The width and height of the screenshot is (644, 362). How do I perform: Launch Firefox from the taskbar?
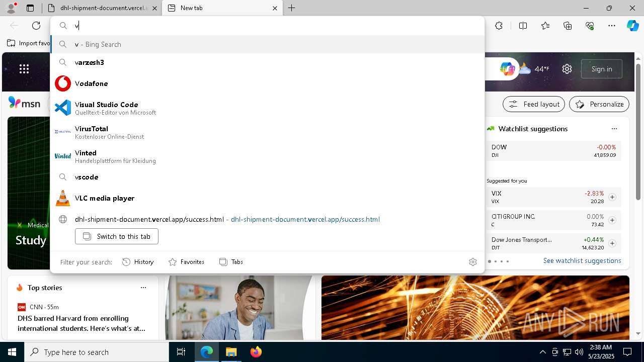[x=256, y=352]
